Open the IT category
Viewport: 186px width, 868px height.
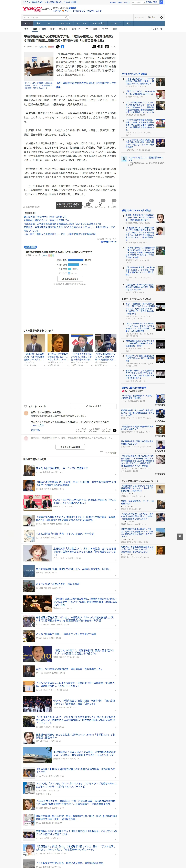point(86,29)
